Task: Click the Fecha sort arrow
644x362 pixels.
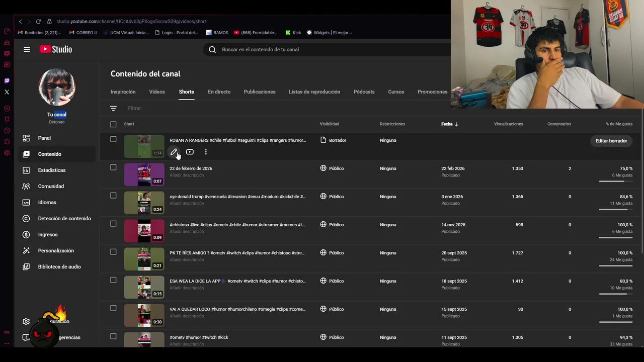Action: [456, 124]
